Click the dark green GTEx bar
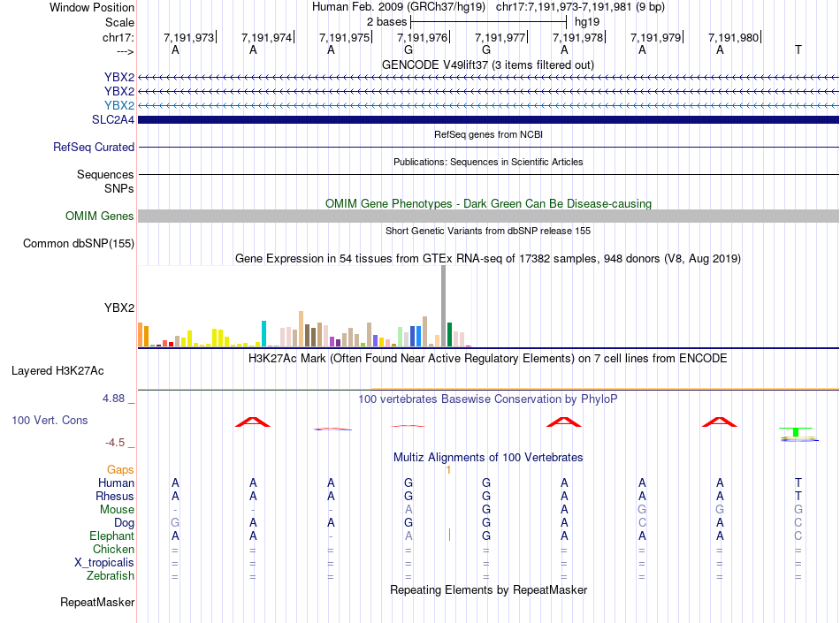This screenshot has width=840, height=623. pos(449,335)
